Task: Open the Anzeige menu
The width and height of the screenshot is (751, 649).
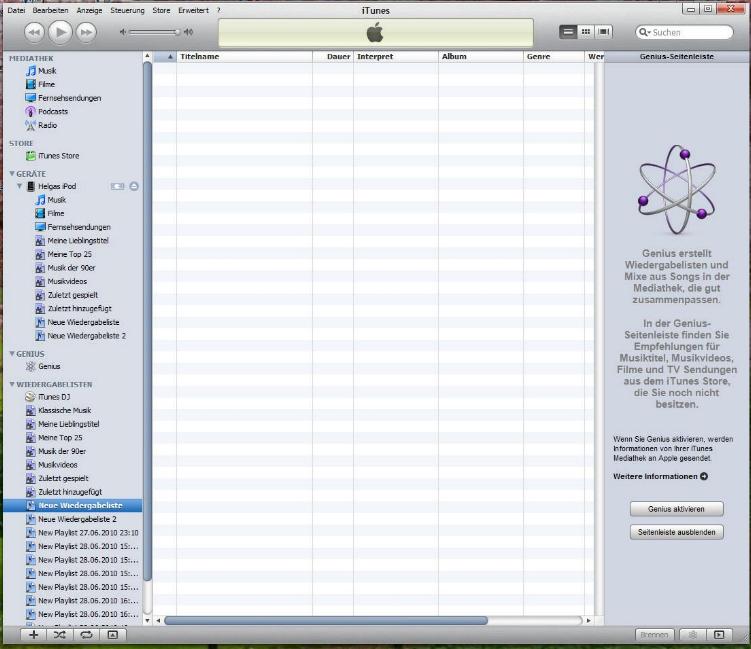Action: (90, 10)
